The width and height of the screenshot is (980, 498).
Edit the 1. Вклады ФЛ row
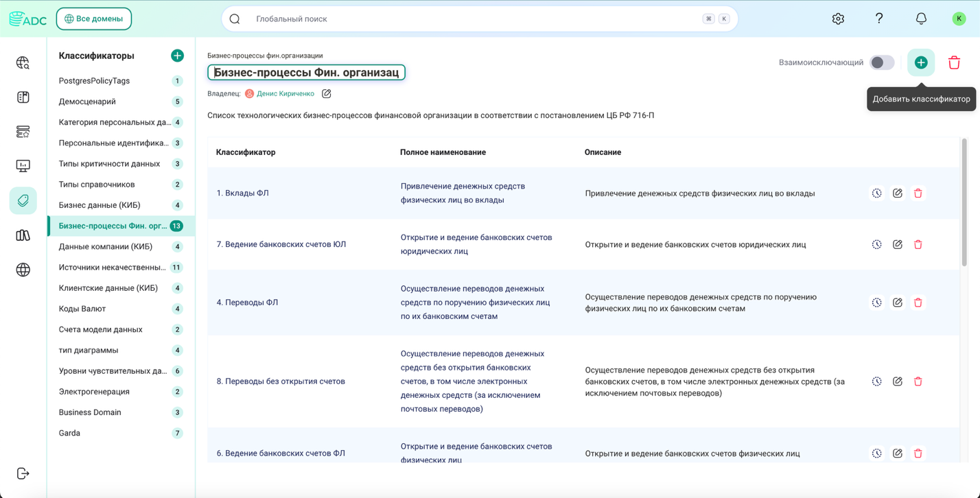click(898, 193)
